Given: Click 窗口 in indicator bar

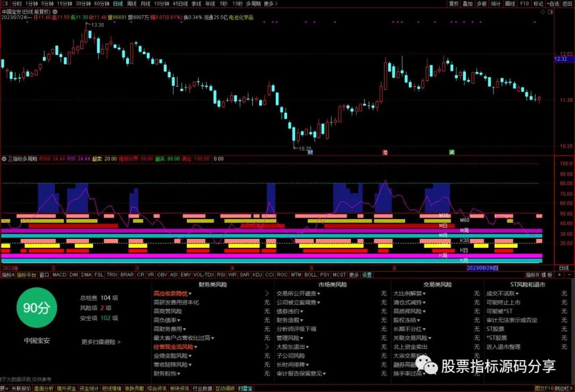Looking at the screenshot, I should click(x=44, y=275).
